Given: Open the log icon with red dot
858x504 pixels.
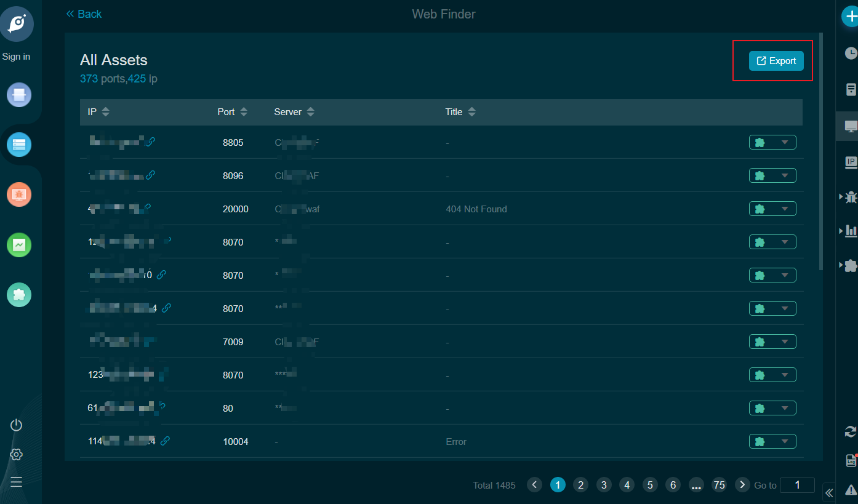Looking at the screenshot, I should pyautogui.click(x=851, y=460).
